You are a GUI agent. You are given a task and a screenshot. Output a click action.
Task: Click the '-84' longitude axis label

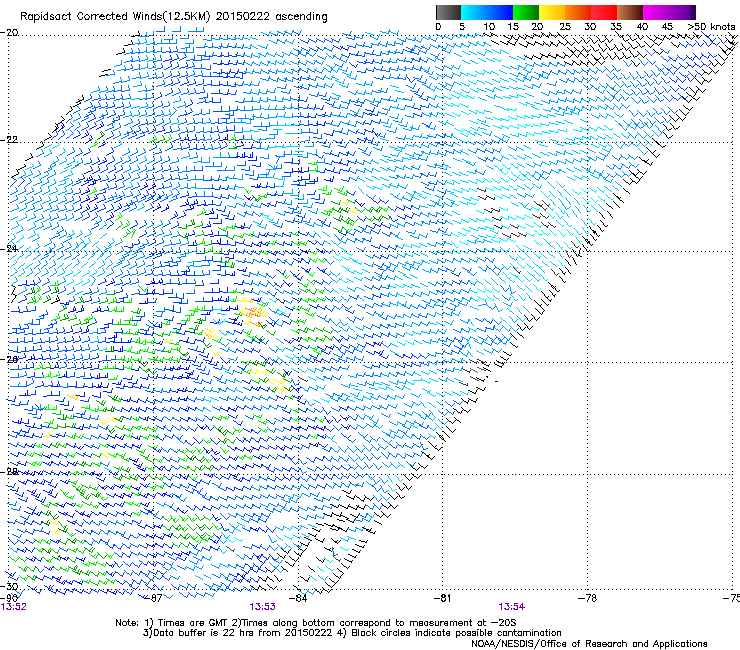tap(297, 598)
